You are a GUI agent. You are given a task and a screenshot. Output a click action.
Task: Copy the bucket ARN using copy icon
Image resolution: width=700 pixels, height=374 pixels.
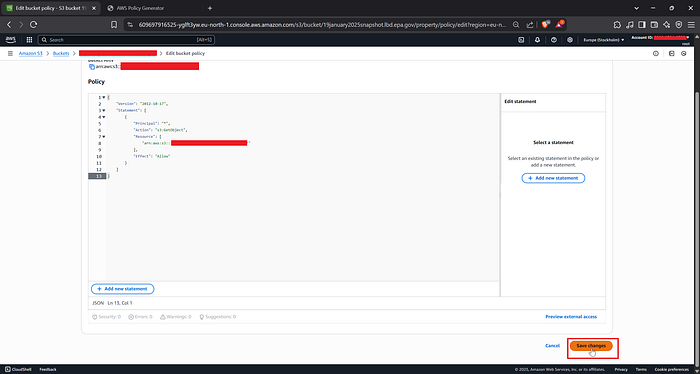pyautogui.click(x=92, y=67)
